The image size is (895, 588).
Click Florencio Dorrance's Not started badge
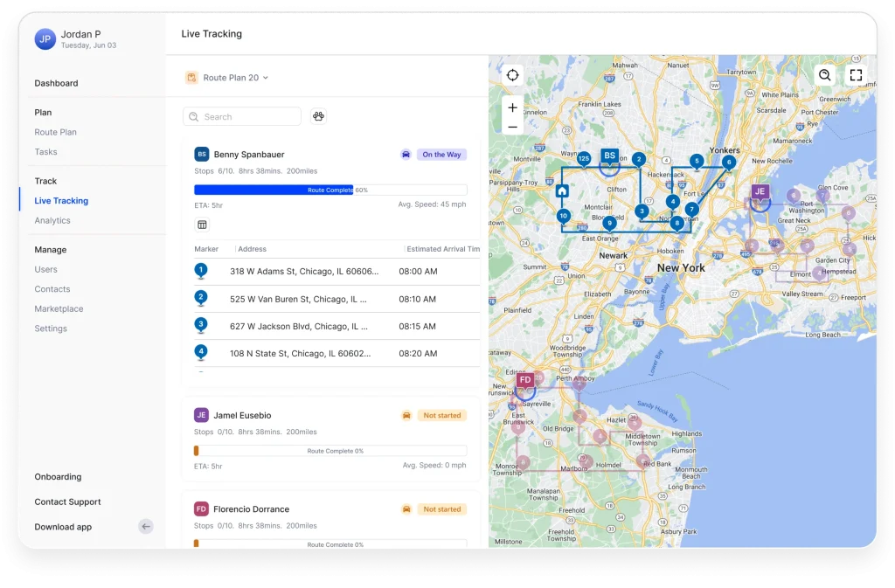(x=441, y=509)
